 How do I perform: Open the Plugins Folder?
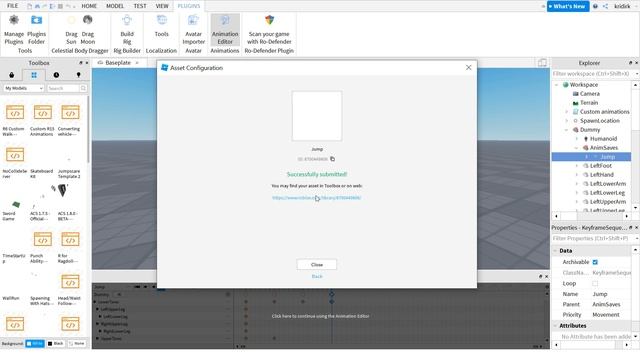pyautogui.click(x=36, y=29)
